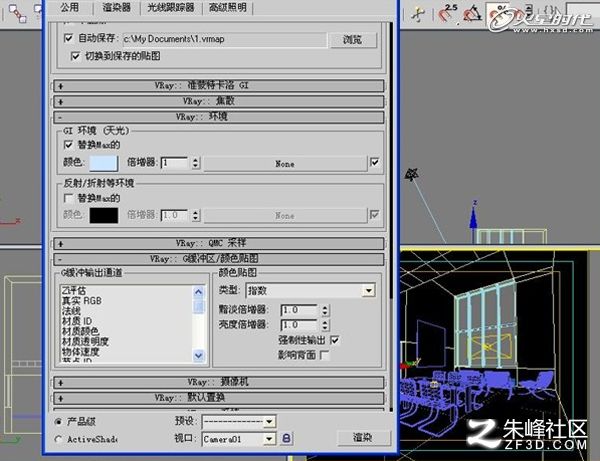Select the ActiveShade radio button
The height and width of the screenshot is (461, 600).
tap(58, 439)
